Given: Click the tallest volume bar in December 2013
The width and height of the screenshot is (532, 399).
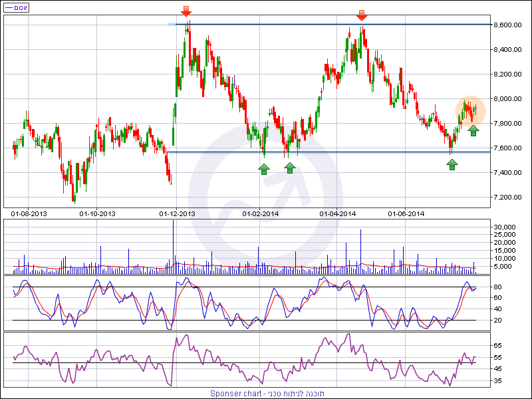Looking at the screenshot, I should point(174,246).
